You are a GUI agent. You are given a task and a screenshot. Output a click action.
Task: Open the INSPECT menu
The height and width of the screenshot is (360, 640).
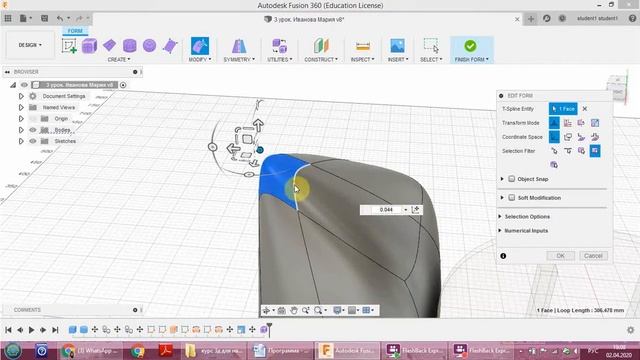click(x=362, y=60)
